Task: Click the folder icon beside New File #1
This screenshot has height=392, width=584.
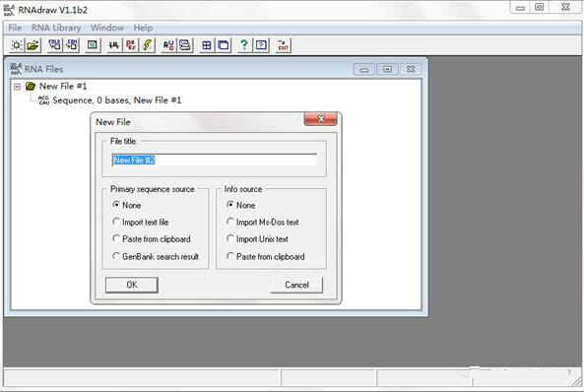Action: point(31,87)
